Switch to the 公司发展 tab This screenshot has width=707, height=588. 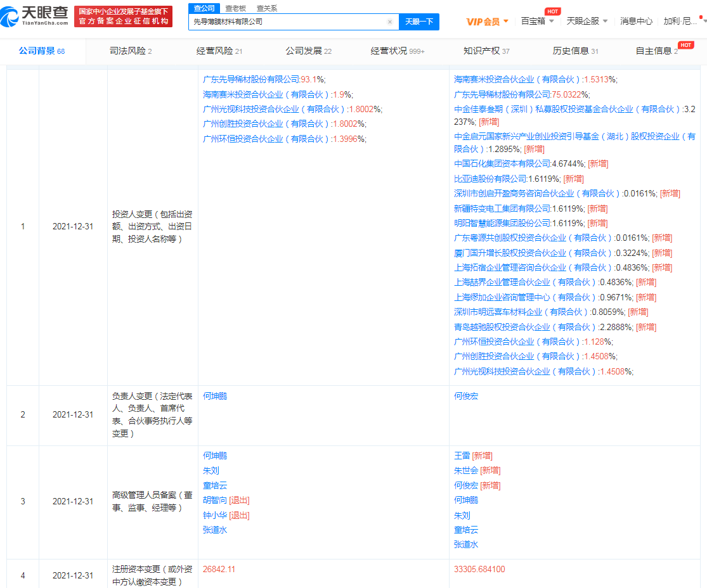[308, 51]
